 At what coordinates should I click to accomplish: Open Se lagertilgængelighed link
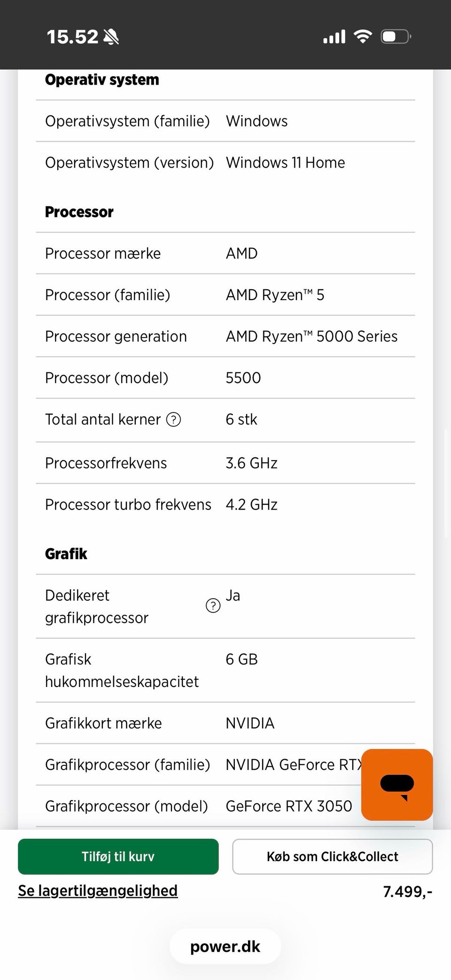(98, 890)
